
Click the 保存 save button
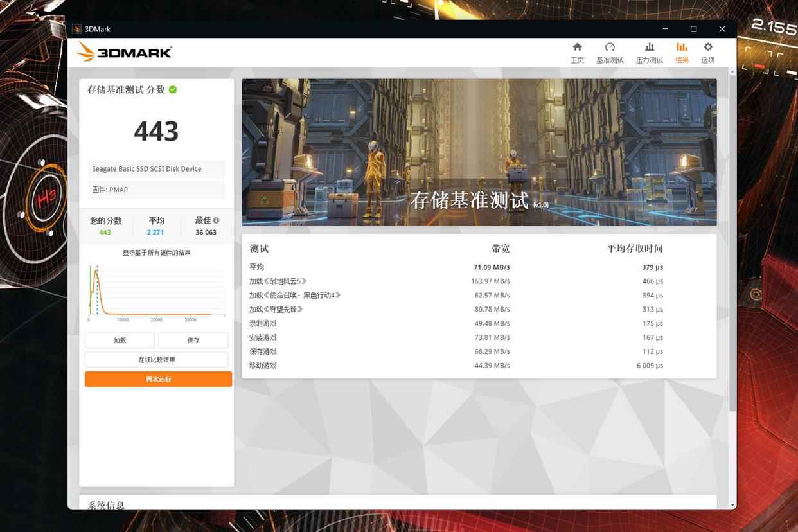click(193, 340)
